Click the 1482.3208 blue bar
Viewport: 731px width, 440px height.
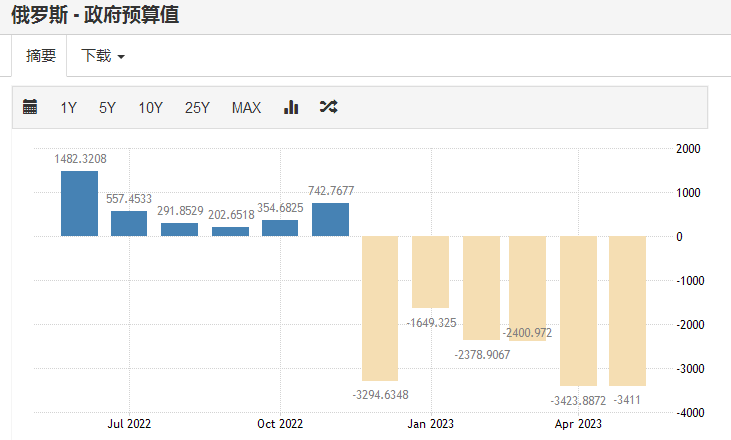(x=80, y=204)
